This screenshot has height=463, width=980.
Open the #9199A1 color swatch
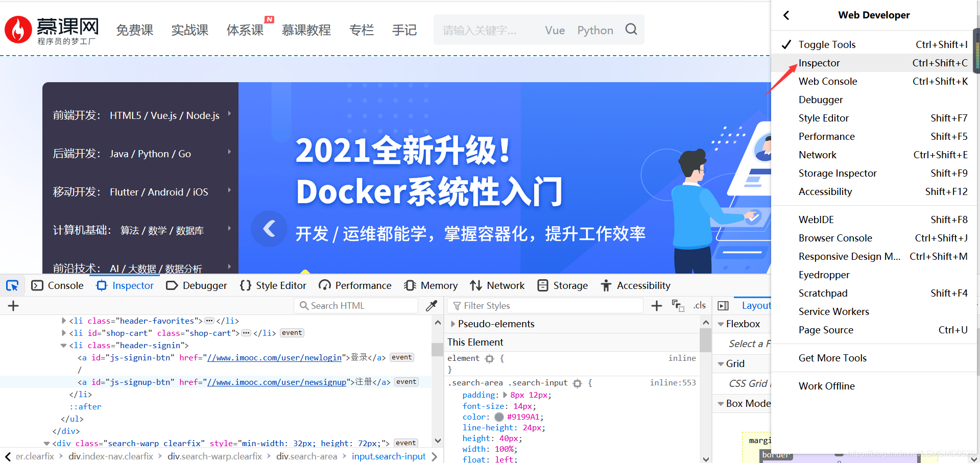(x=499, y=417)
